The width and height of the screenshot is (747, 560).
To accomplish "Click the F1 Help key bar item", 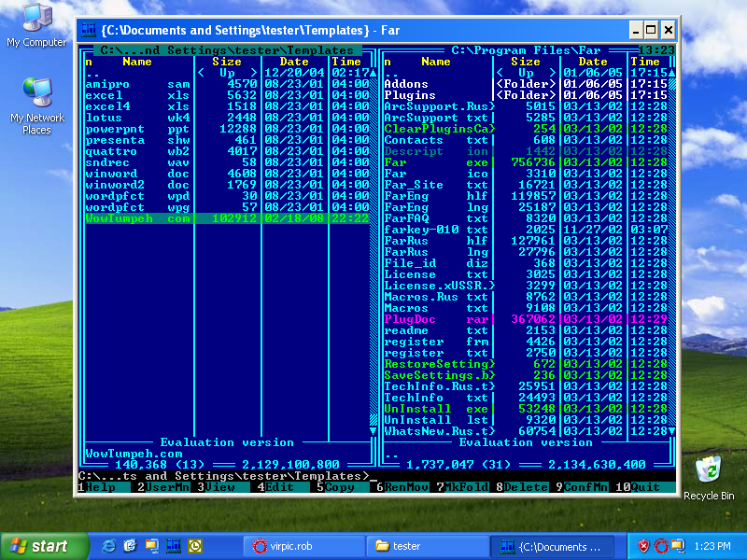I will pos(104,487).
